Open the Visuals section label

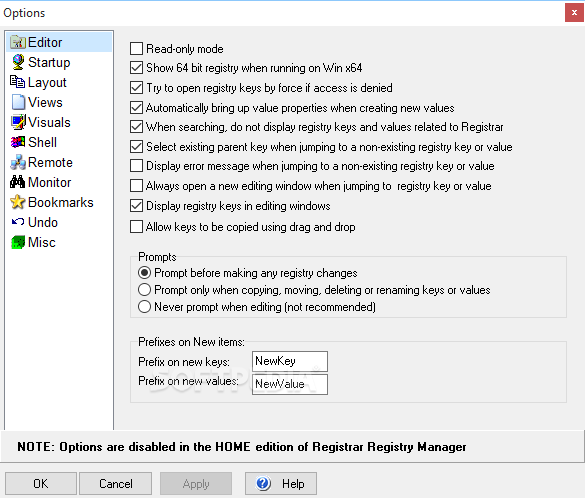(x=49, y=122)
